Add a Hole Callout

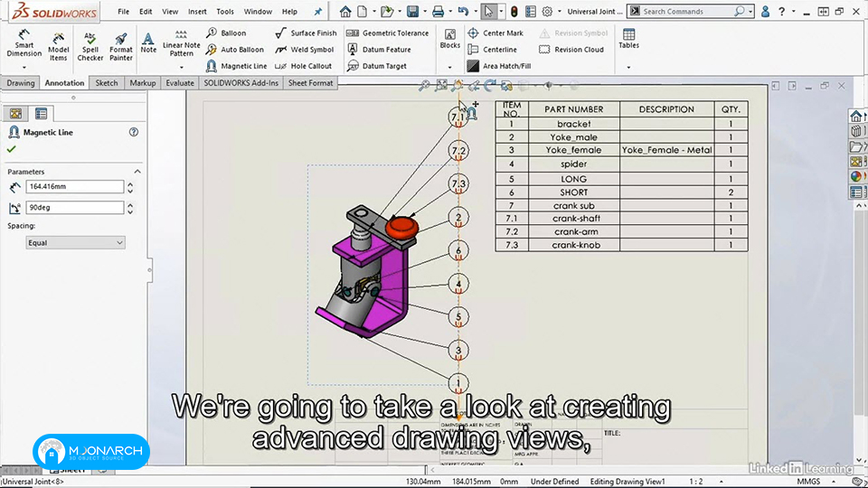click(304, 66)
